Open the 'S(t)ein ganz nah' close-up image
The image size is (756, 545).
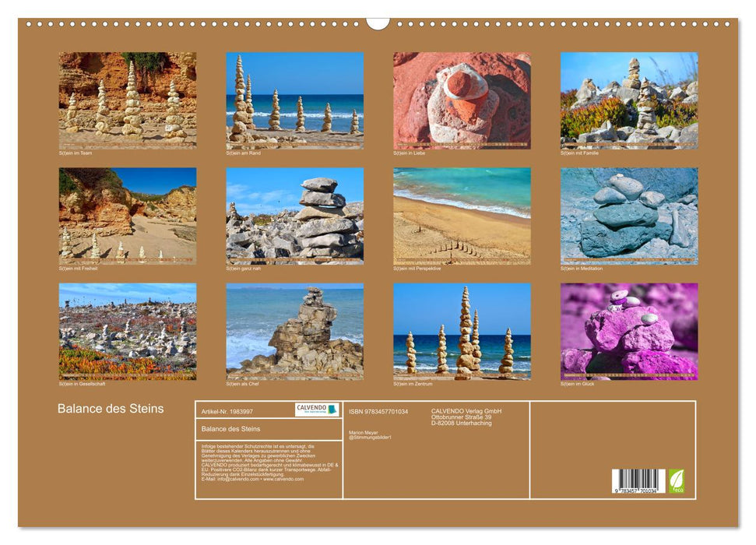click(x=294, y=218)
